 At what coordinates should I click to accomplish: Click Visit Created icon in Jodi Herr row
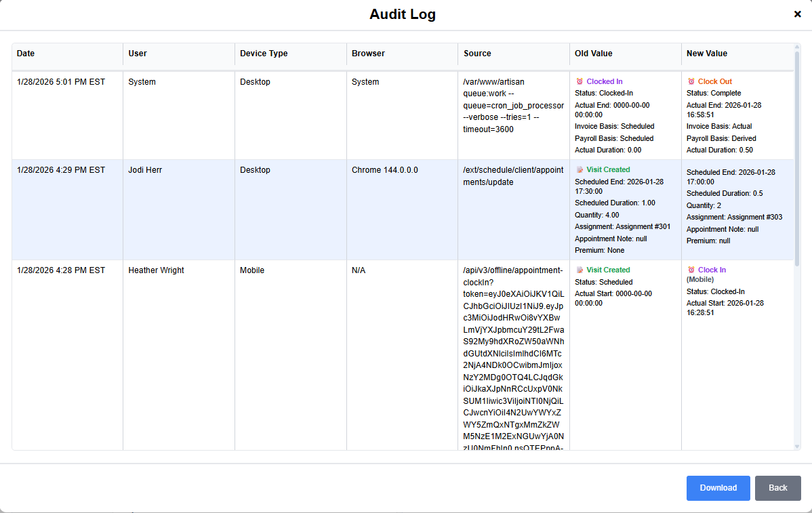[580, 170]
